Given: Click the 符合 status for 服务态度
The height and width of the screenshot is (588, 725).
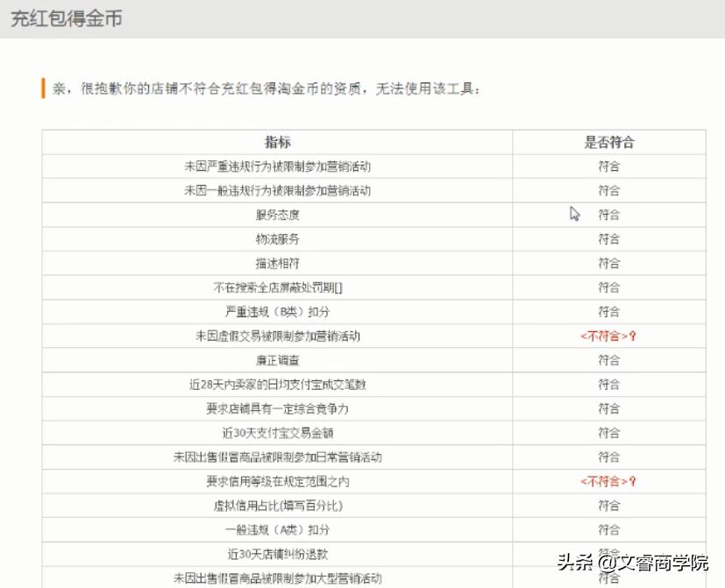Looking at the screenshot, I should click(611, 214).
